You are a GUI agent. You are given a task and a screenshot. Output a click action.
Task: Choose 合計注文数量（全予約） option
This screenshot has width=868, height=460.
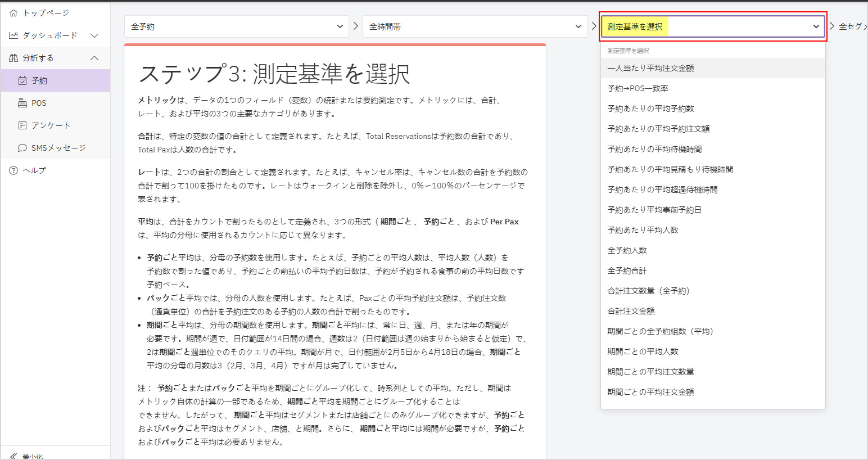pos(713,291)
